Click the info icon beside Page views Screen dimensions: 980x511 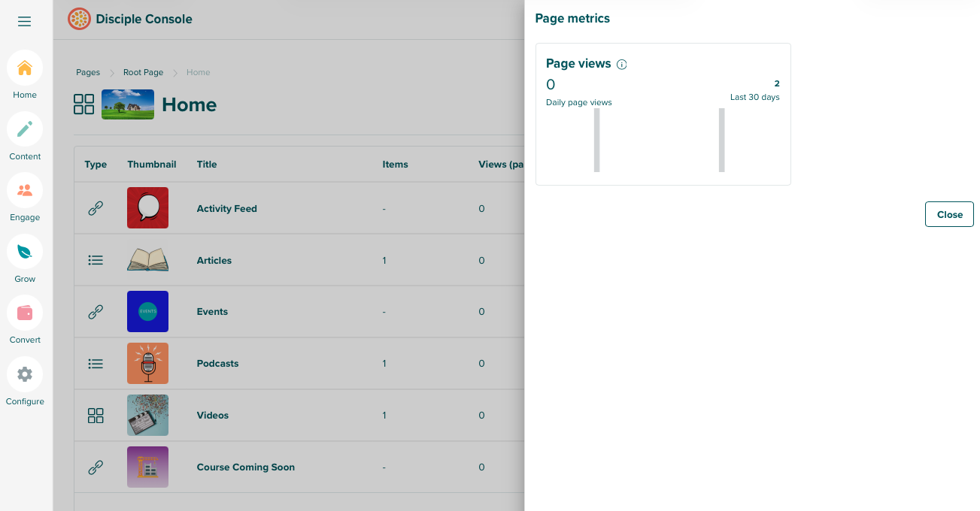622,65
